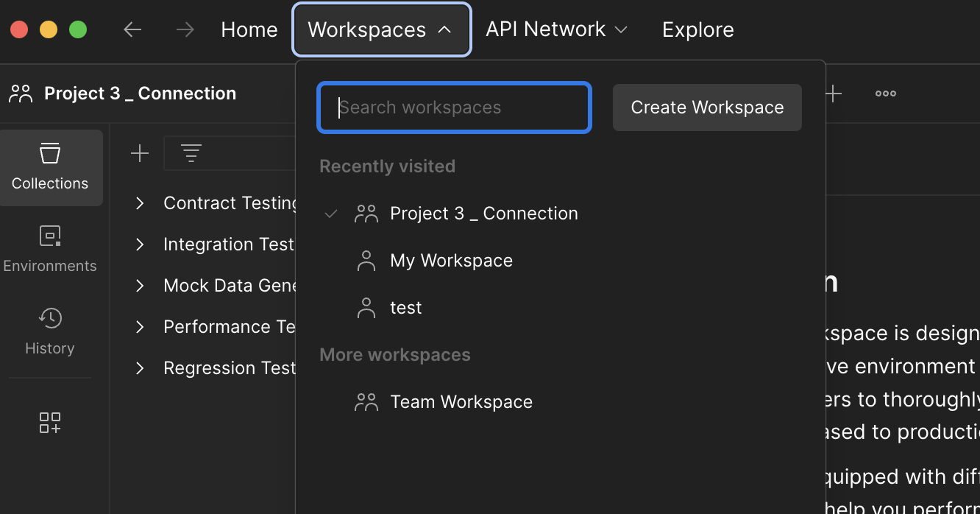Go to the Home page
The height and width of the screenshot is (514, 980).
(249, 29)
